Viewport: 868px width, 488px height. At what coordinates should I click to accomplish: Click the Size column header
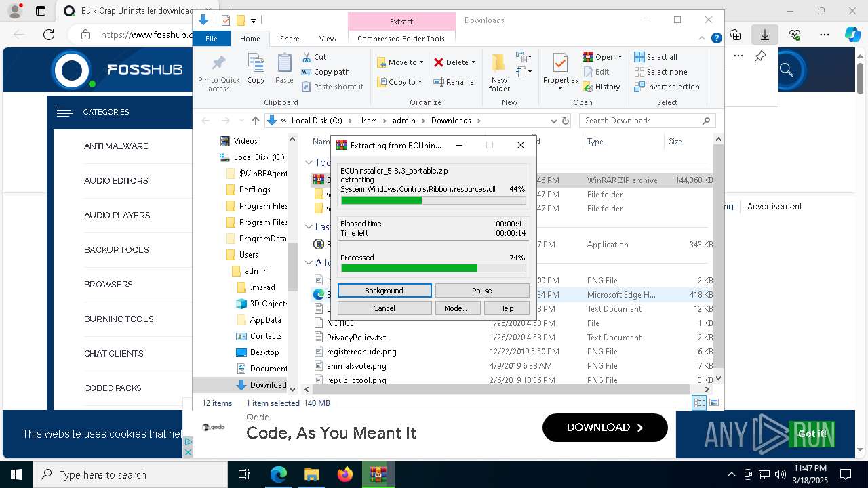coord(688,142)
